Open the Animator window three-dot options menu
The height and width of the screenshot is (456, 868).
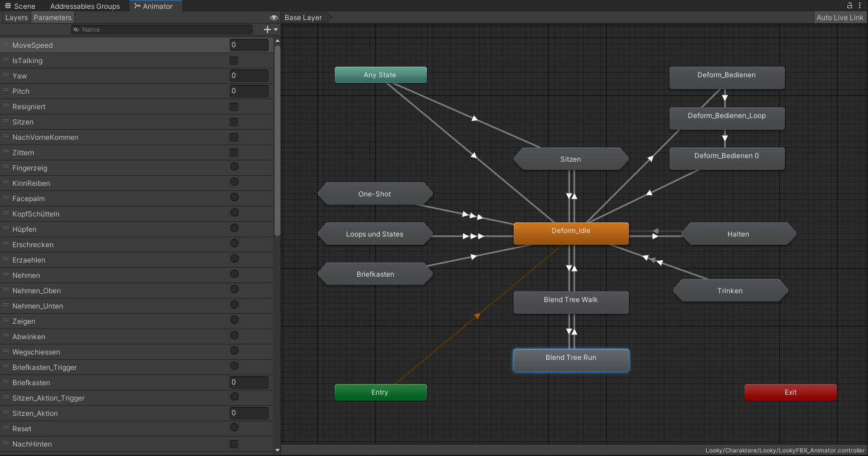tap(861, 5)
